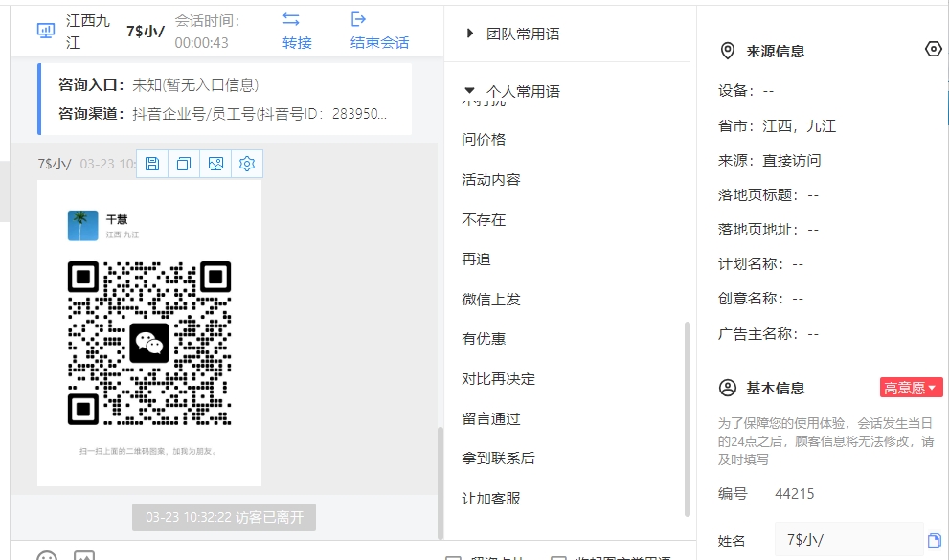Click the quick phrases list scrollbar
949x560 pixels.
[x=687, y=419]
